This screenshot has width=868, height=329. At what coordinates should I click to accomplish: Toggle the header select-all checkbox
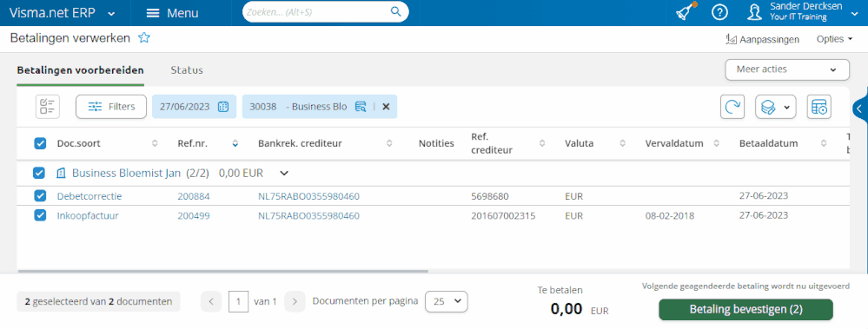[x=40, y=144]
